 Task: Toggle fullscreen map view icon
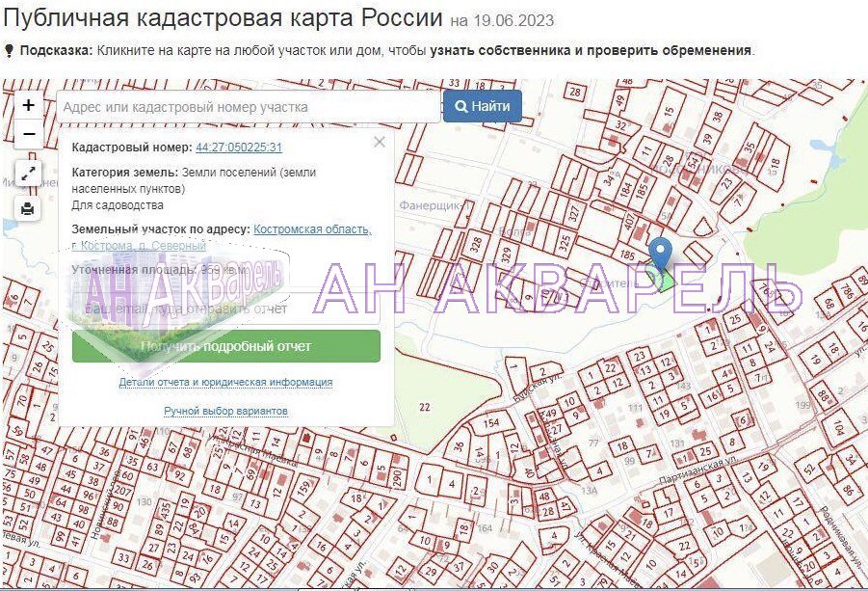[x=28, y=174]
